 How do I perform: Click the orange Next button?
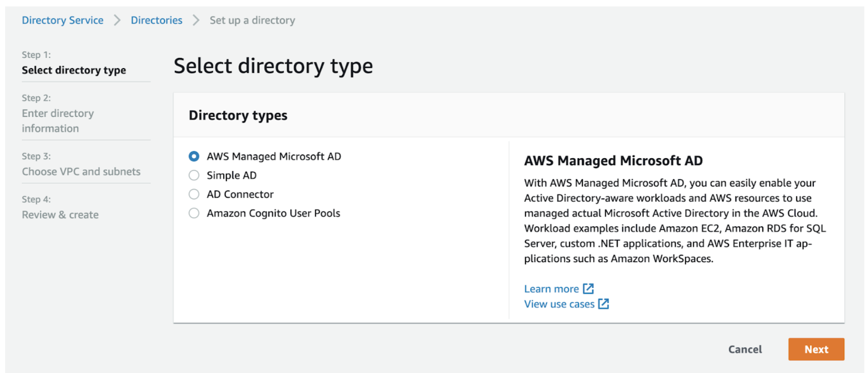pos(816,349)
